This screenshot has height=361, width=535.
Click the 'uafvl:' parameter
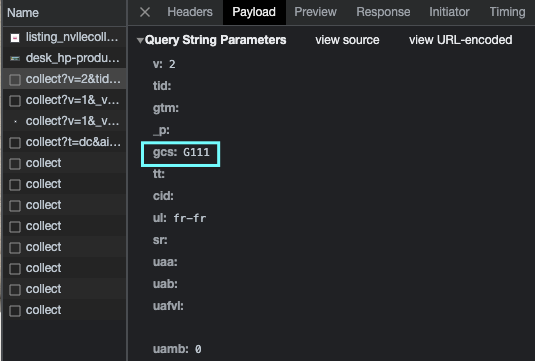pyautogui.click(x=168, y=306)
